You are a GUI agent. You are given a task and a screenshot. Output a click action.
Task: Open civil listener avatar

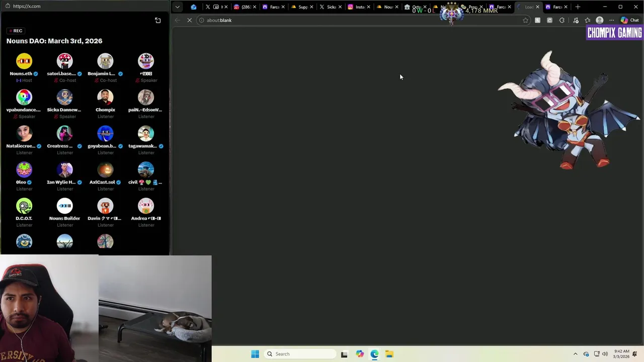point(146,169)
